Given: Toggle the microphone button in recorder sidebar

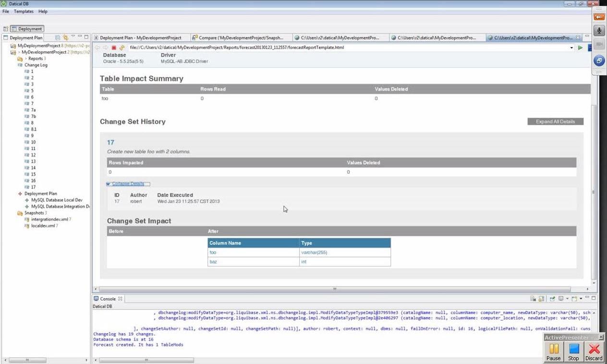Looking at the screenshot, I should pyautogui.click(x=599, y=31).
